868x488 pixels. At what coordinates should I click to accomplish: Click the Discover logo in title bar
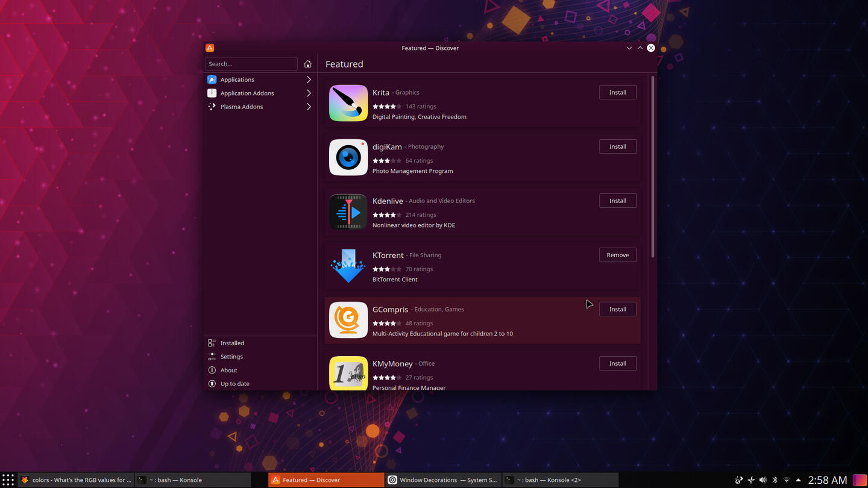[210, 48]
